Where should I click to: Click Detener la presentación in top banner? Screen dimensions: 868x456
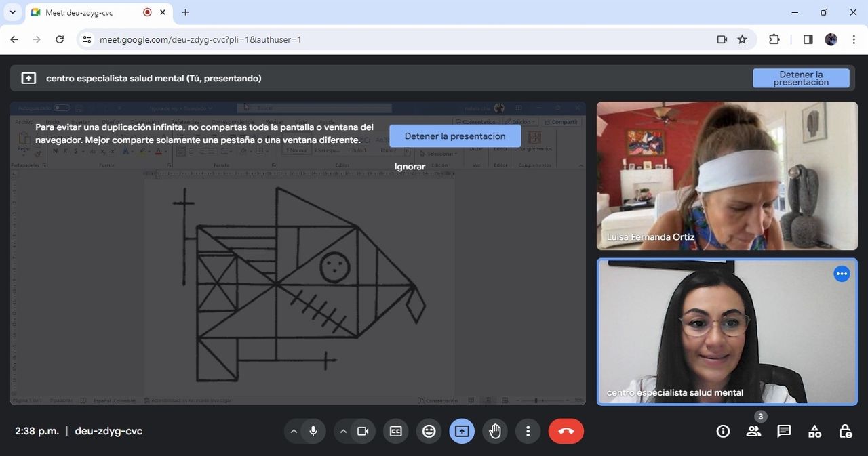(x=801, y=78)
